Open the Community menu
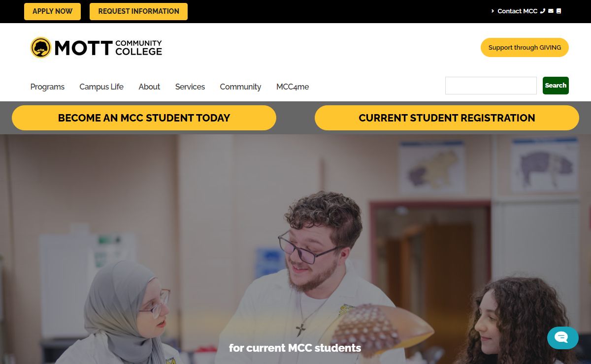This screenshot has height=364, width=591. [240, 87]
